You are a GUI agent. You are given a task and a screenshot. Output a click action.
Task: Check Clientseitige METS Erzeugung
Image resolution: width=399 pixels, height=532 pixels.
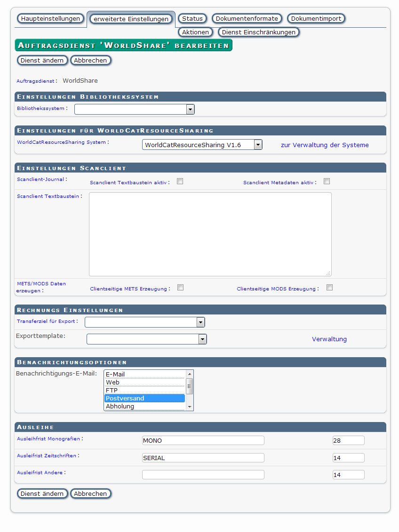[180, 288]
